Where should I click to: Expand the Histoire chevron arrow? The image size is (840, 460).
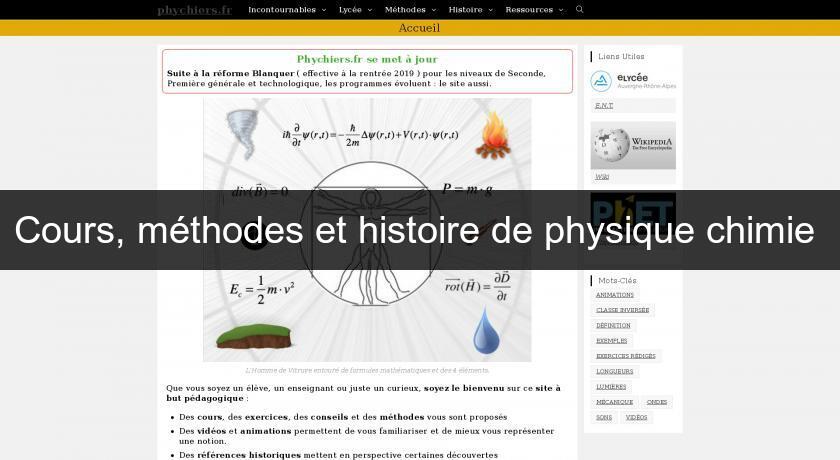(491, 10)
